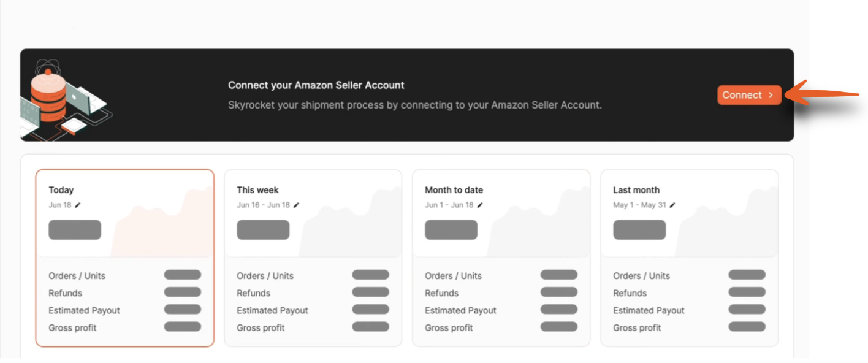Click May 1 - May 31 date range
868x363 pixels.
click(639, 205)
